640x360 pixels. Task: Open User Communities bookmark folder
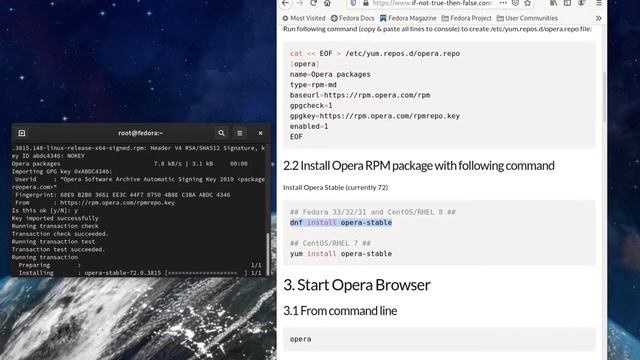click(x=527, y=18)
